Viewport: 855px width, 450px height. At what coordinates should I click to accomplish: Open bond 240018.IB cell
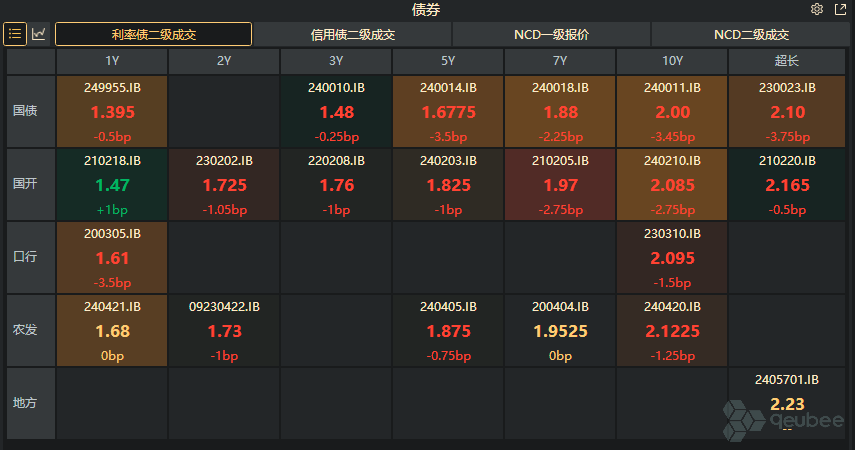(x=560, y=111)
